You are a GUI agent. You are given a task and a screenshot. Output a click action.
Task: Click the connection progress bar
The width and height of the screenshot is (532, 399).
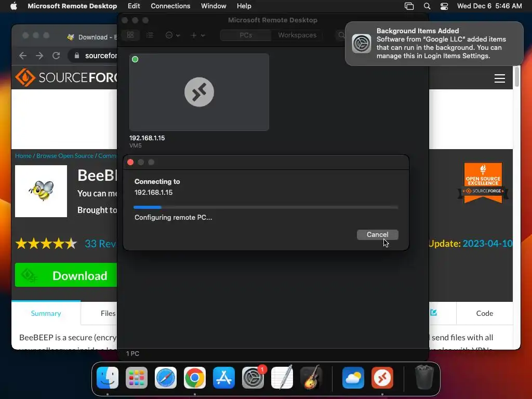[x=265, y=207]
